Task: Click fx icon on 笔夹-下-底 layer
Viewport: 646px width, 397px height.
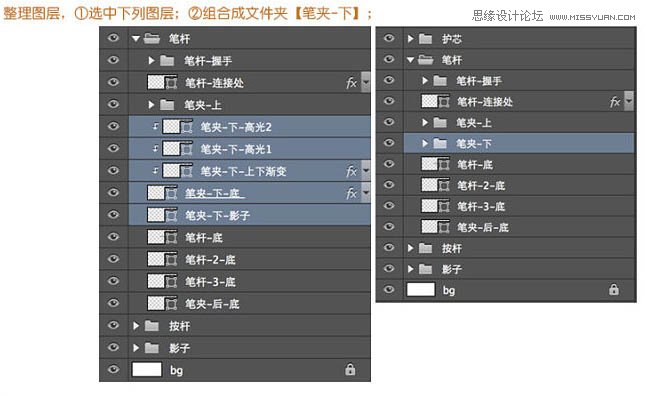Action: click(x=351, y=193)
